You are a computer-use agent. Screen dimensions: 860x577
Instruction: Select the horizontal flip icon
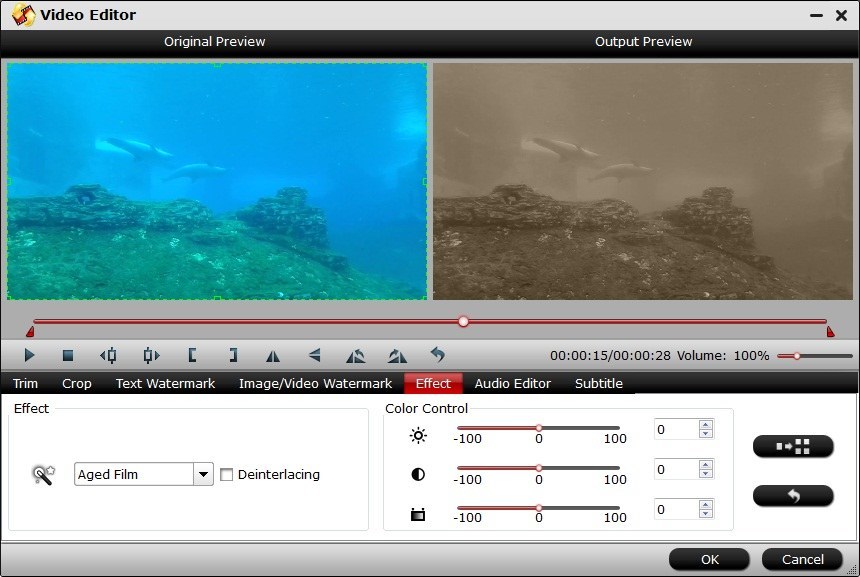point(273,355)
